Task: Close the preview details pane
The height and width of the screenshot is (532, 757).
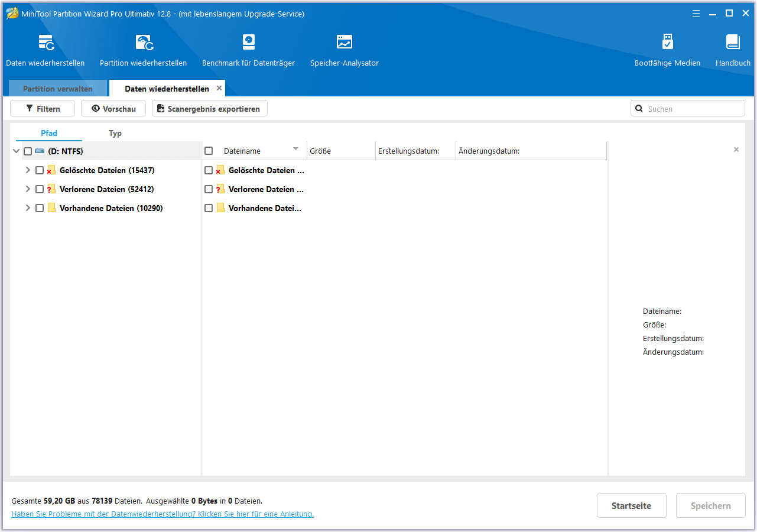Action: click(736, 150)
